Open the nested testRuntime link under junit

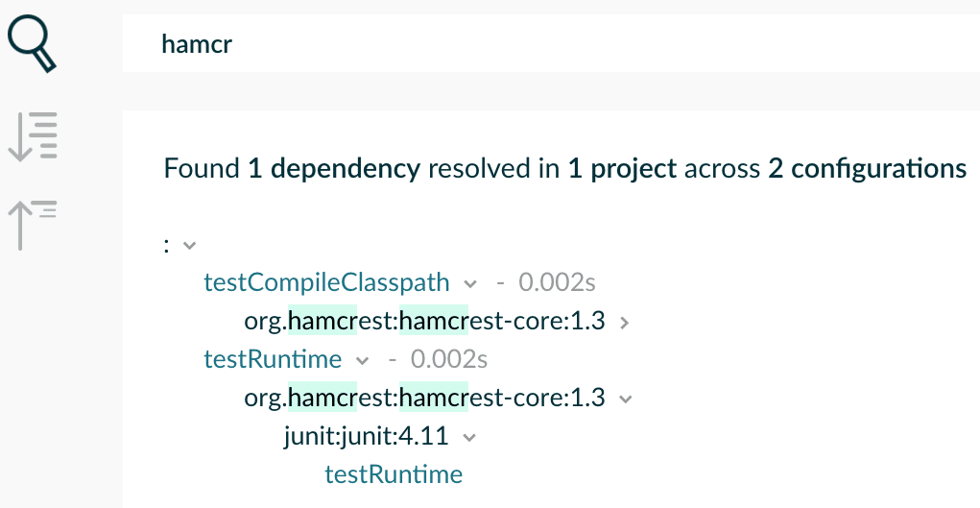coord(394,474)
